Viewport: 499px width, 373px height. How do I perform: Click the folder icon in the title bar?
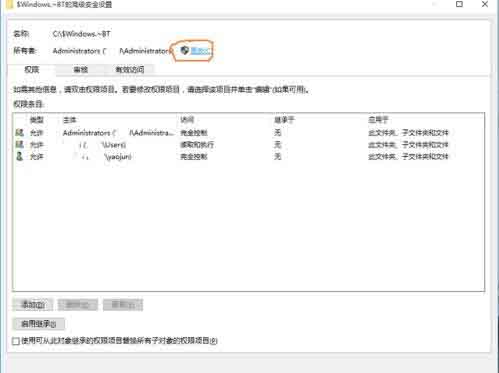(9, 4)
